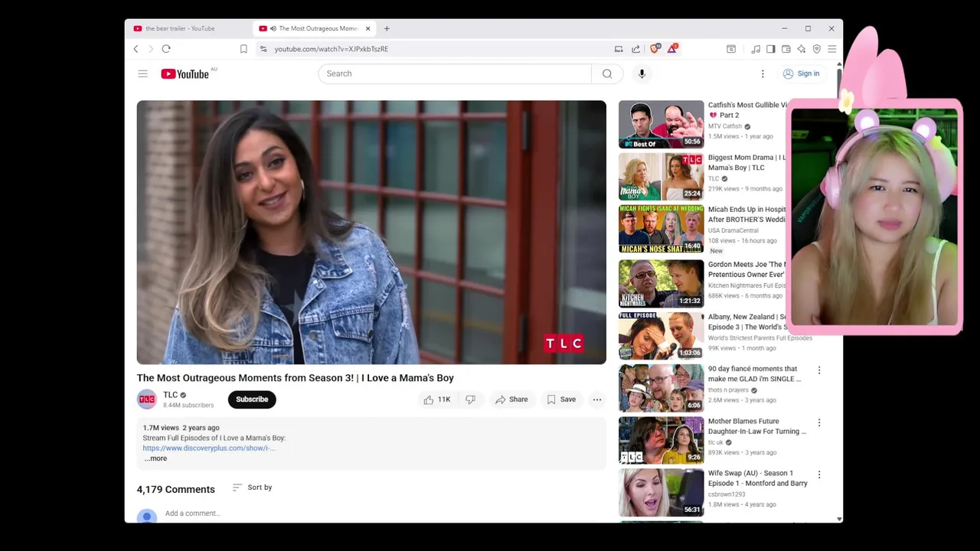Open the media music note icon
The height and width of the screenshot is (551, 980).
[x=756, y=49]
